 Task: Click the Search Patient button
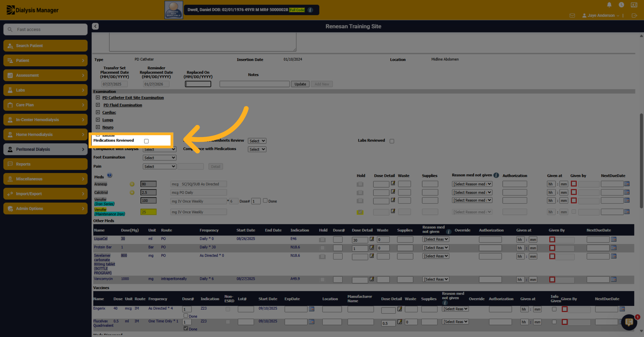pos(45,46)
